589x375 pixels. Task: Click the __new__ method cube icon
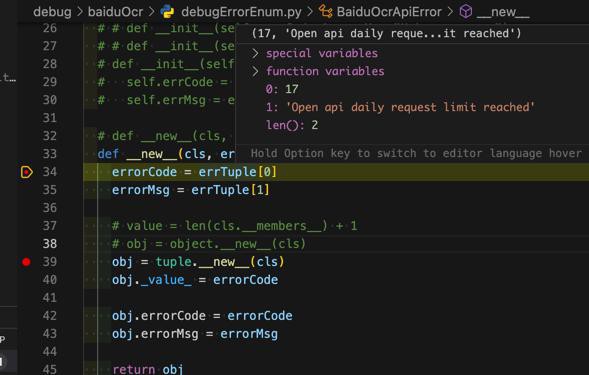pyautogui.click(x=466, y=12)
